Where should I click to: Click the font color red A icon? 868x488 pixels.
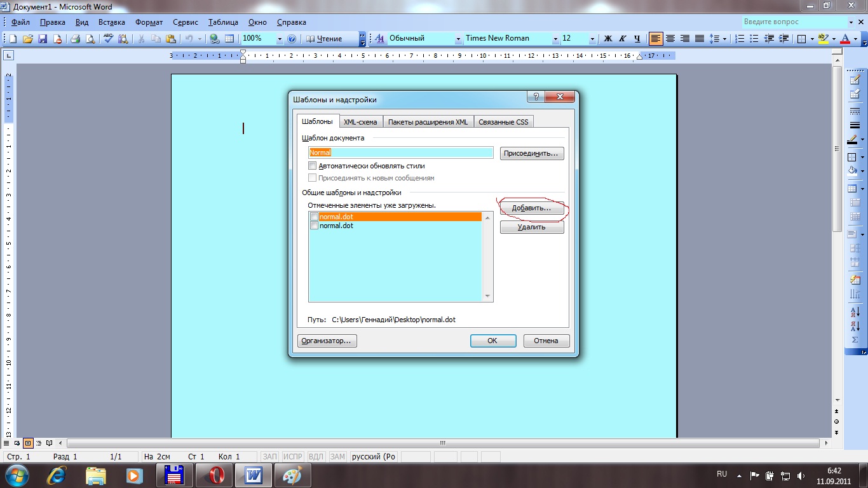844,39
